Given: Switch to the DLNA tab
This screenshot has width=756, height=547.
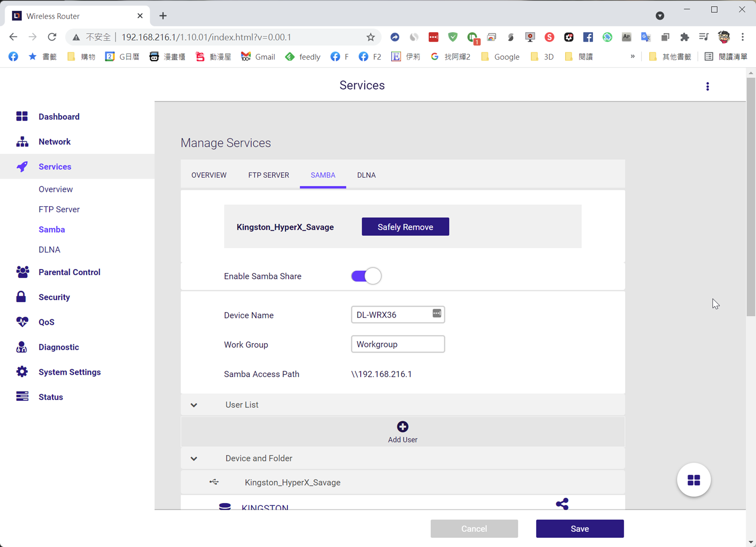Looking at the screenshot, I should [x=366, y=175].
